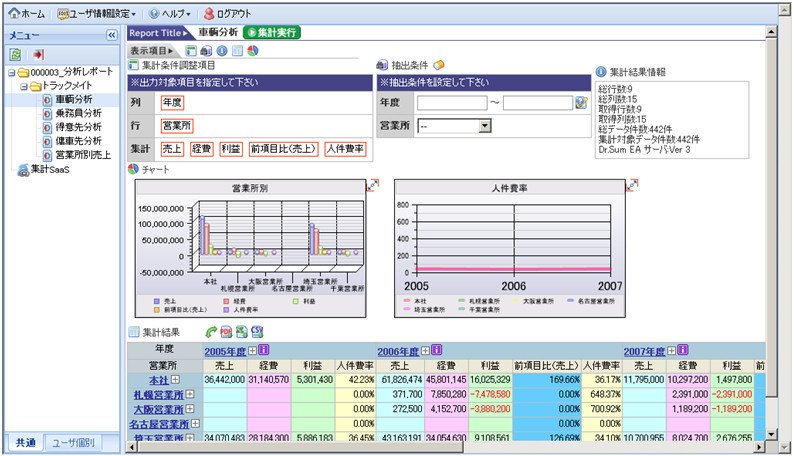The height and width of the screenshot is (456, 794).
Task: Expand the 2007年度 column group
Action: point(672,350)
